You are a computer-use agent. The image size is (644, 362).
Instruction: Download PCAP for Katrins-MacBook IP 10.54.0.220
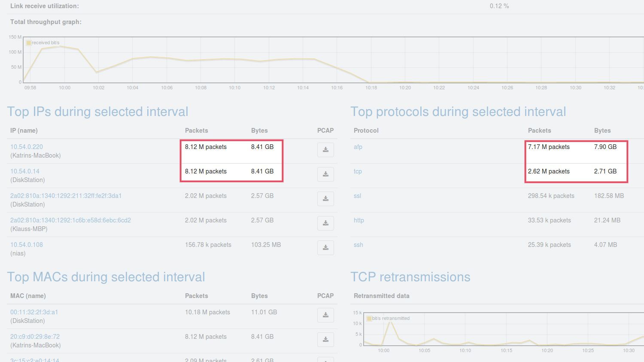tap(325, 150)
